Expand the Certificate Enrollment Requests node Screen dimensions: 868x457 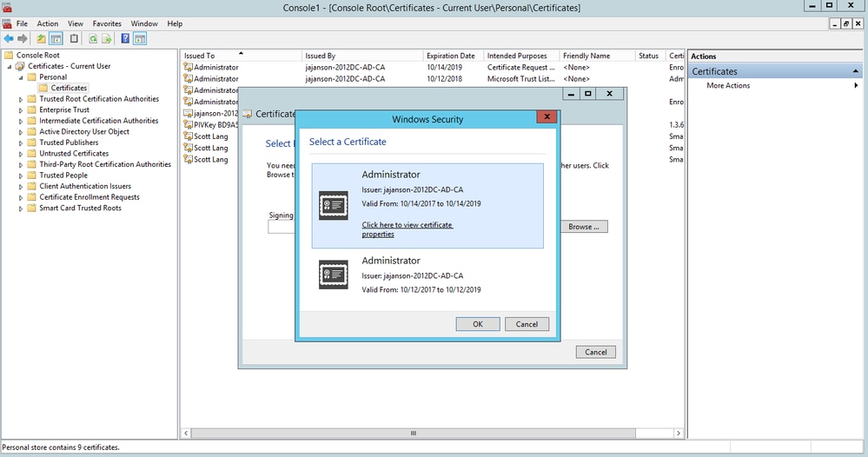pyautogui.click(x=21, y=197)
